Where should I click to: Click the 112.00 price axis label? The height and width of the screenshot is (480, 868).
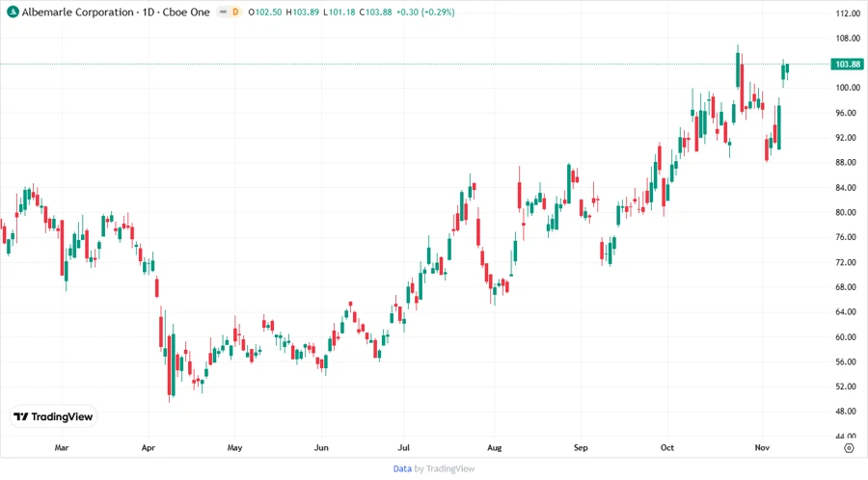[x=848, y=13]
